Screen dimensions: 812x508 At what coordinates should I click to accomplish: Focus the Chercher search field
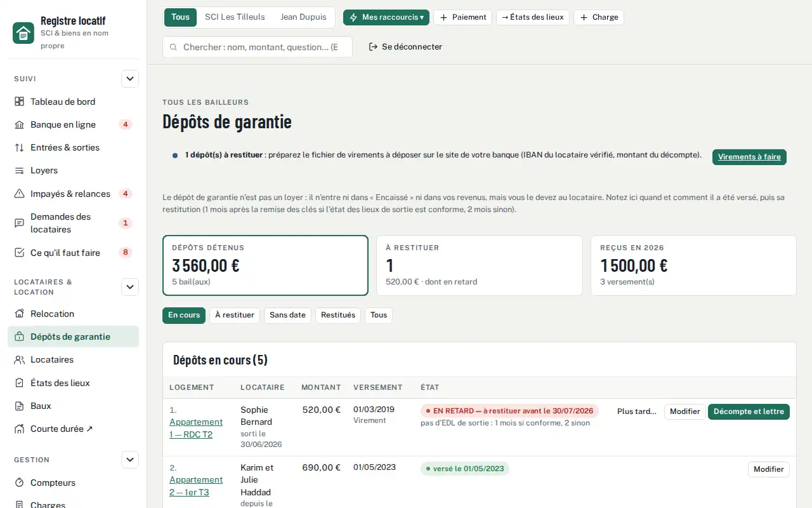point(258,47)
